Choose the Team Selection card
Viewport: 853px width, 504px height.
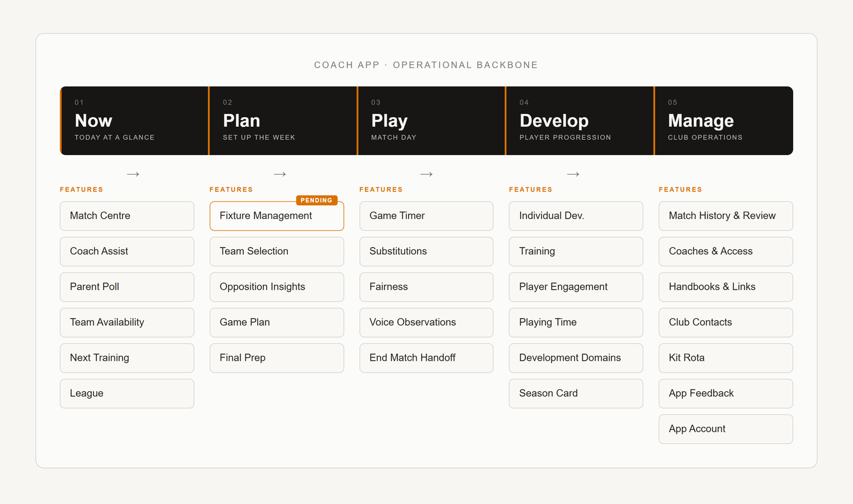click(277, 252)
